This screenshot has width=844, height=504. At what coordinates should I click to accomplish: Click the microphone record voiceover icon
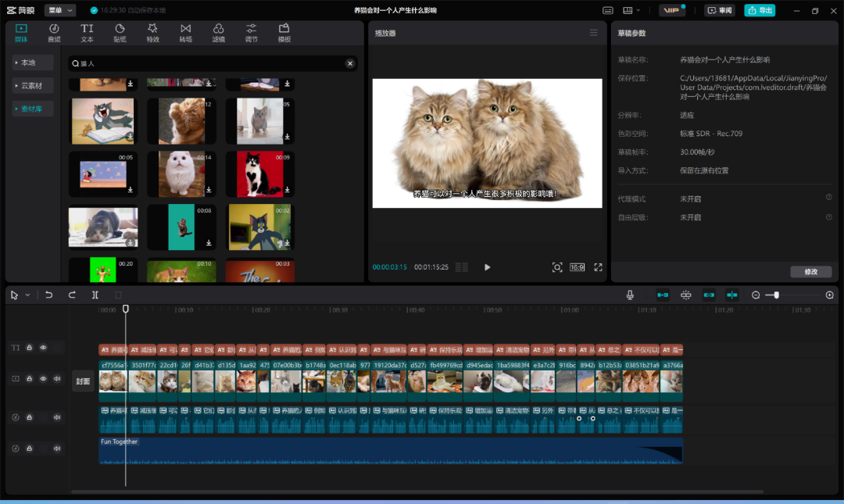tap(630, 295)
